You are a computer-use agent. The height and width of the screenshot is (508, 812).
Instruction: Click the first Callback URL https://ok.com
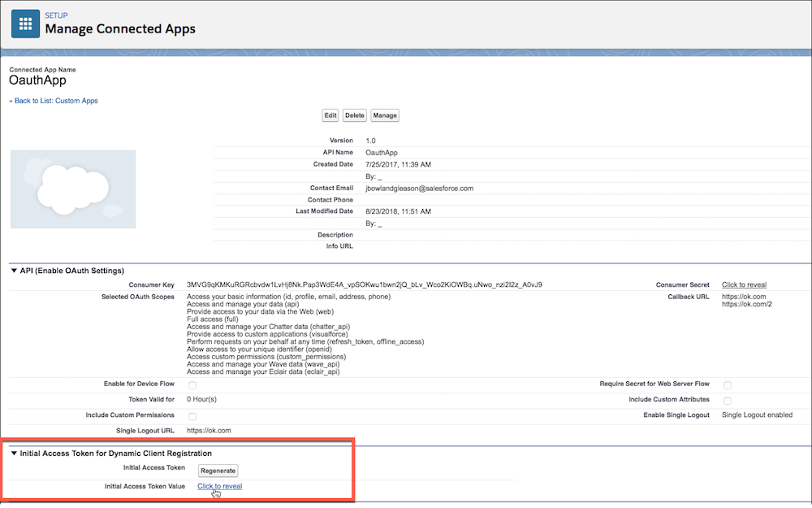[744, 297]
